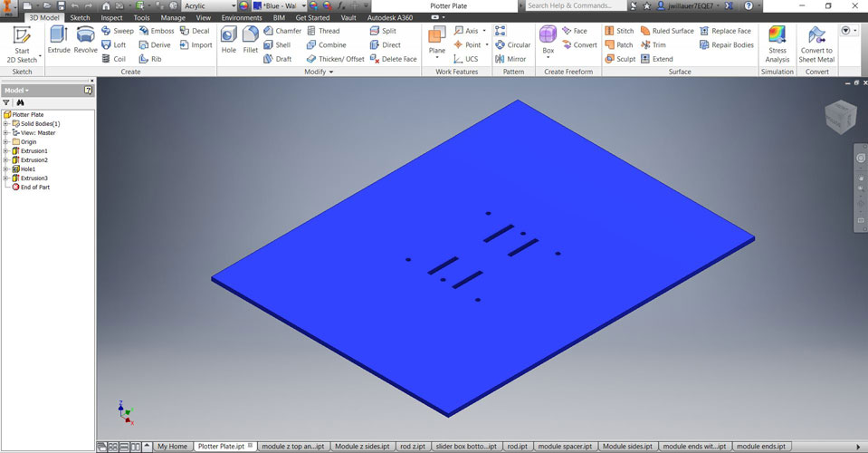Click the browser find binoculars icon
The image size is (868, 453).
[x=21, y=102]
